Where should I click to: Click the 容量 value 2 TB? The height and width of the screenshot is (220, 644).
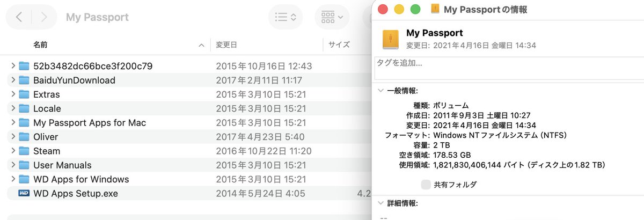click(x=442, y=145)
